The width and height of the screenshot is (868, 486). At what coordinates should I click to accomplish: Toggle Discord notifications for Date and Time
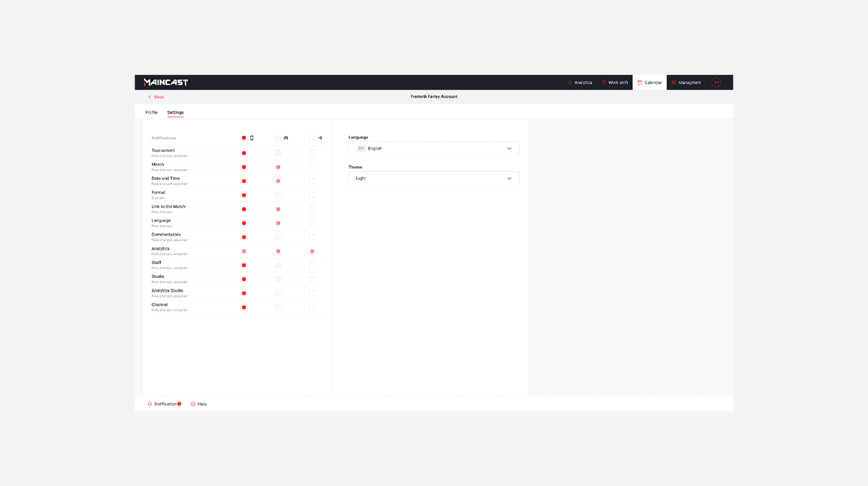tap(278, 181)
